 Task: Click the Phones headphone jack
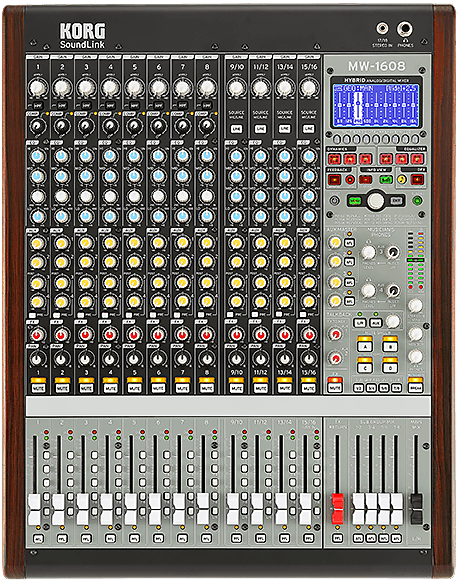[405, 29]
